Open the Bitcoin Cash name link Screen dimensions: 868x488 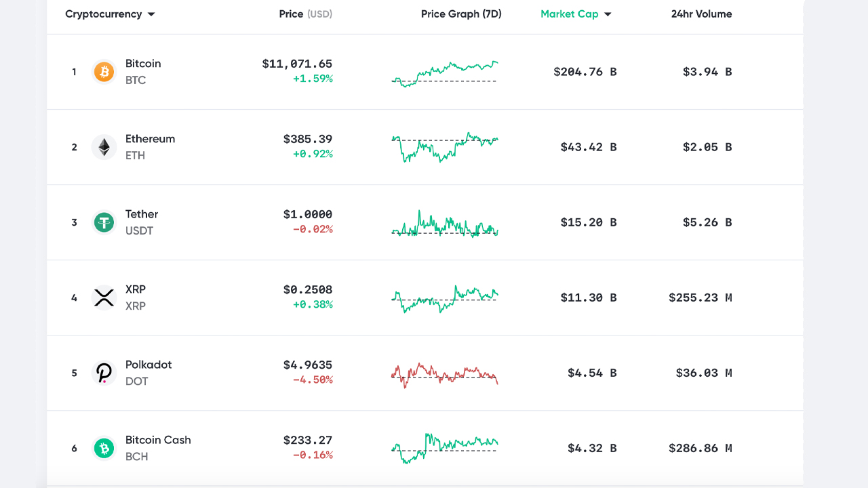click(x=158, y=440)
